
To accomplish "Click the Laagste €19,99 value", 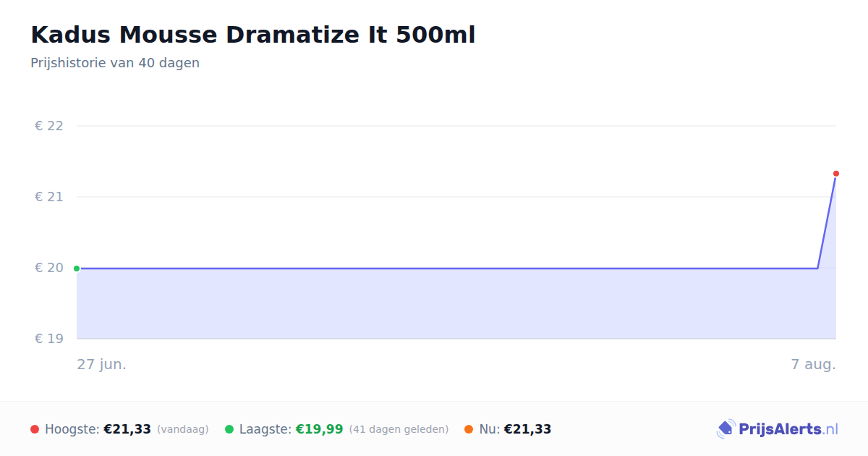I will tap(319, 429).
